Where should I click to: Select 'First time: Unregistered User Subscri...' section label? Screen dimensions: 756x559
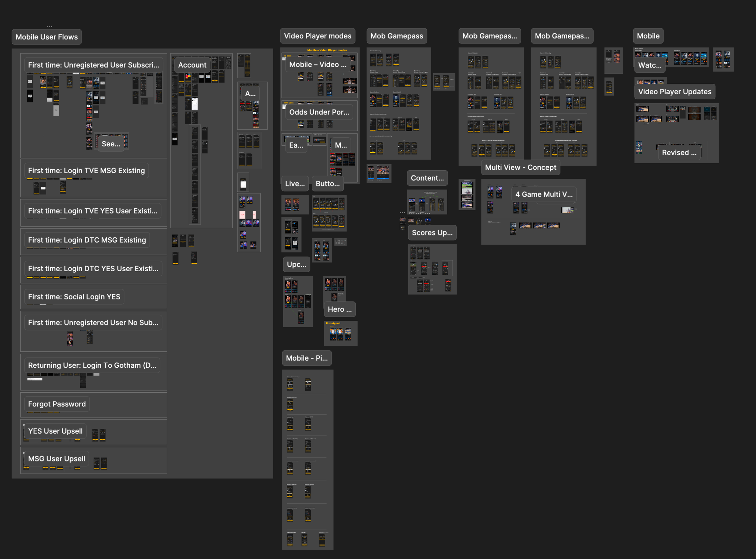click(94, 65)
